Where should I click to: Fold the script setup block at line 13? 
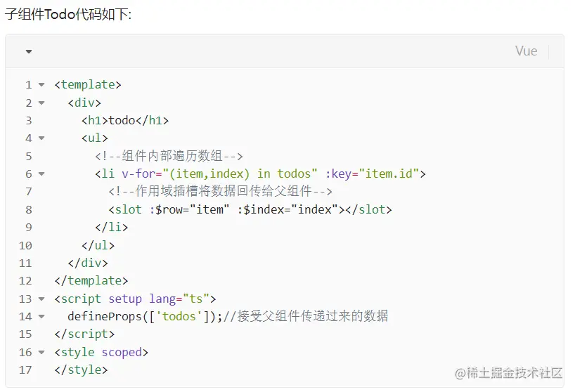[x=41, y=299]
